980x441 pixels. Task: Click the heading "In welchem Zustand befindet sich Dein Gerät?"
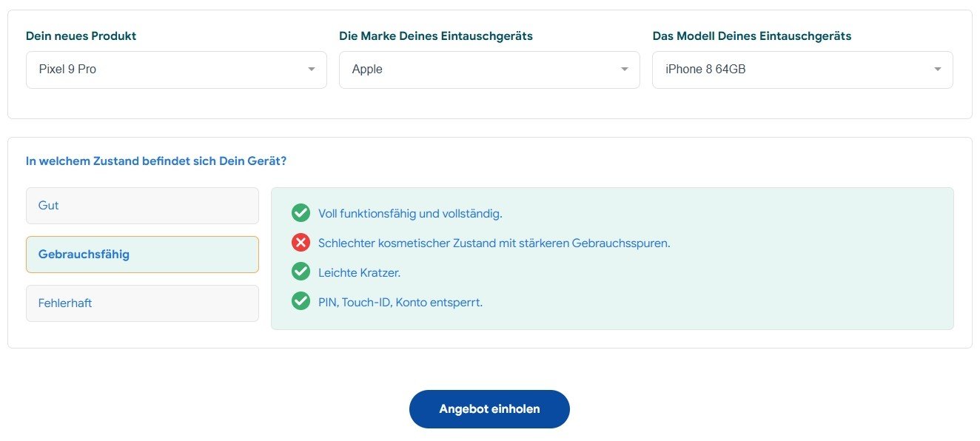156,161
